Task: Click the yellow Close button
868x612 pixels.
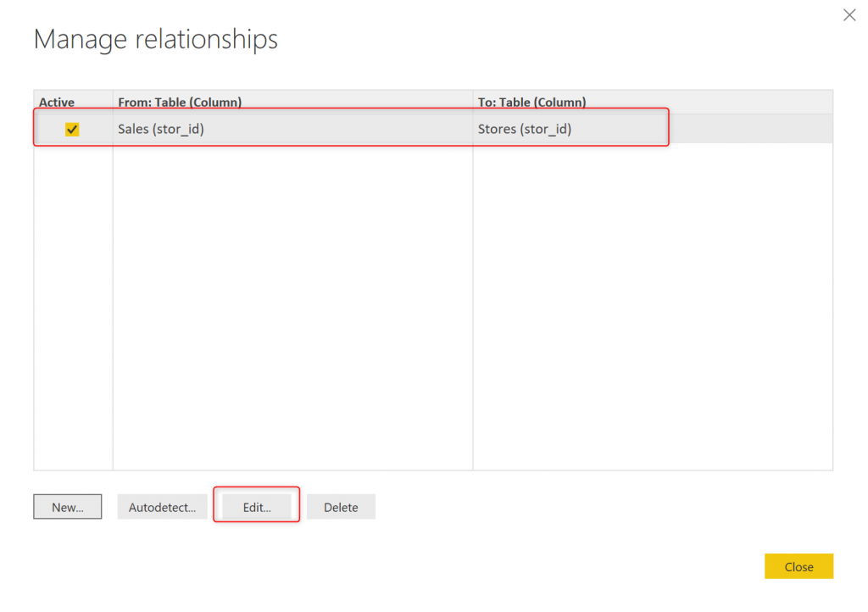Action: [x=798, y=567]
